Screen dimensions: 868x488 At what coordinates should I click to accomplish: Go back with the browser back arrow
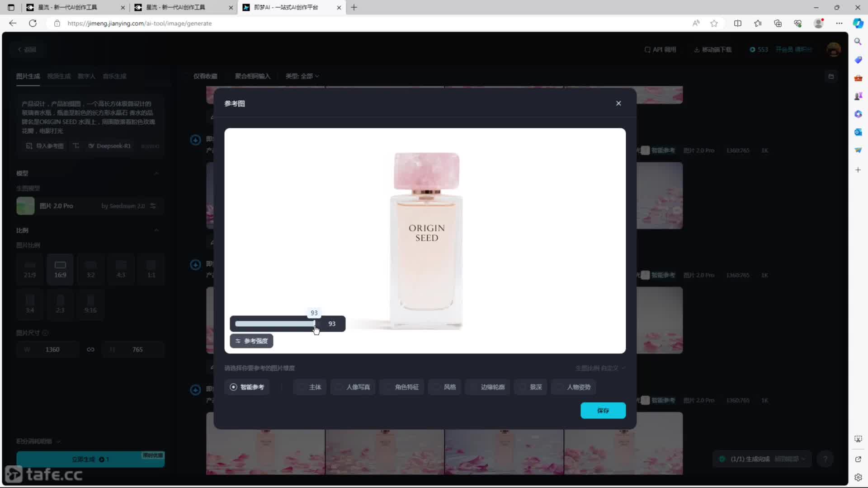[13, 23]
